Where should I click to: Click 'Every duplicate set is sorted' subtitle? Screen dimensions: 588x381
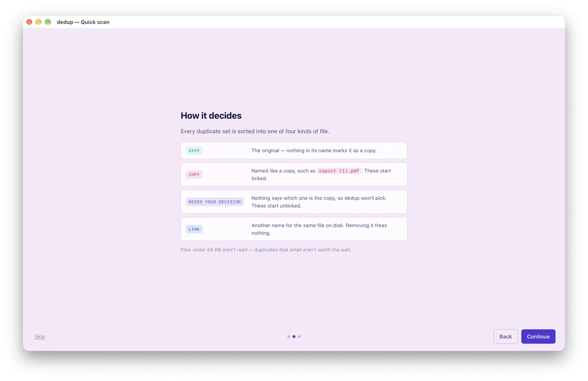coord(255,131)
